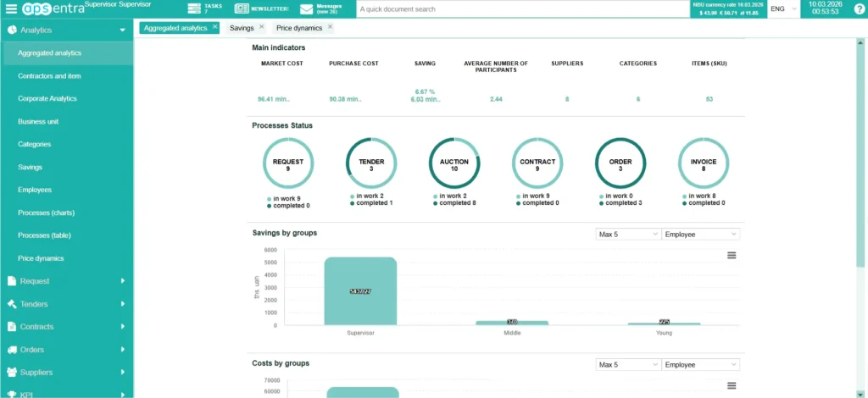Select Employees in sidebar
868x398 pixels.
(x=34, y=190)
